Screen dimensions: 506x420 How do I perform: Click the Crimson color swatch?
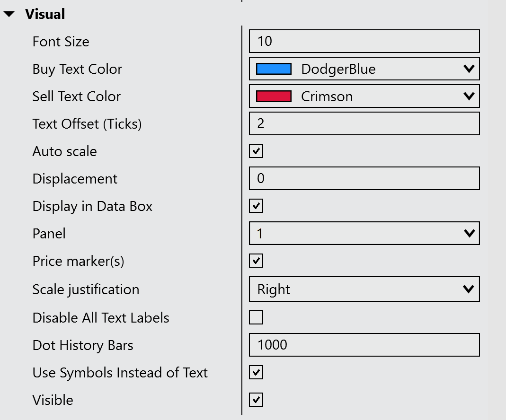click(274, 96)
